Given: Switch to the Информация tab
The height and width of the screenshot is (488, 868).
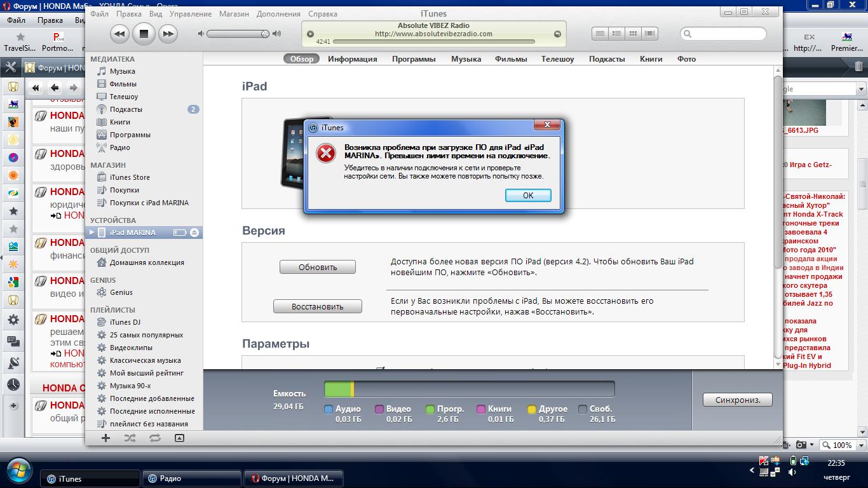Looking at the screenshot, I should [x=353, y=58].
